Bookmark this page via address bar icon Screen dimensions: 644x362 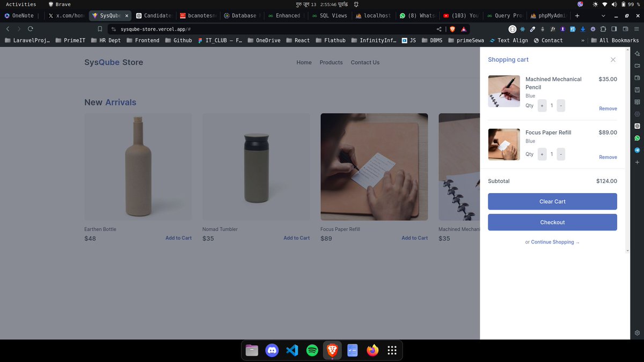click(x=99, y=29)
